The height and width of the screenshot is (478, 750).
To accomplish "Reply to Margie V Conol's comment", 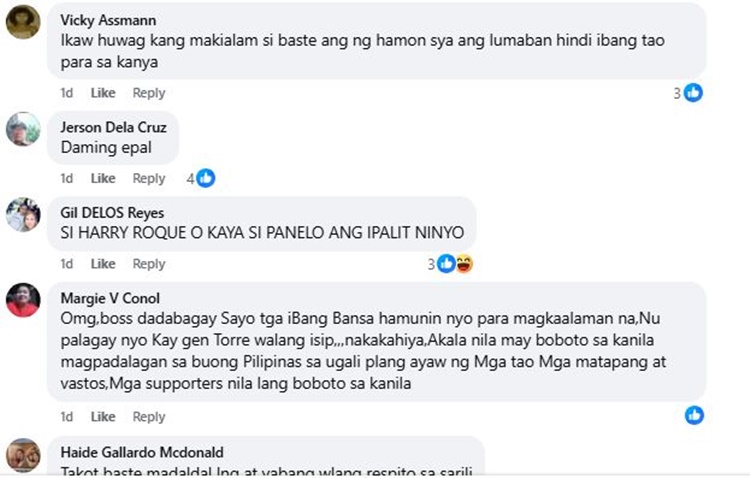I will click(x=149, y=417).
